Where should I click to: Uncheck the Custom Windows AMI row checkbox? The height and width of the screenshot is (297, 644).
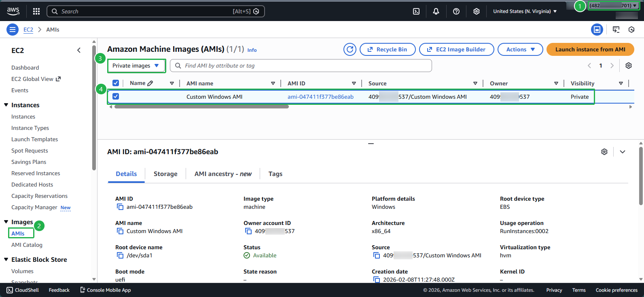116,97
